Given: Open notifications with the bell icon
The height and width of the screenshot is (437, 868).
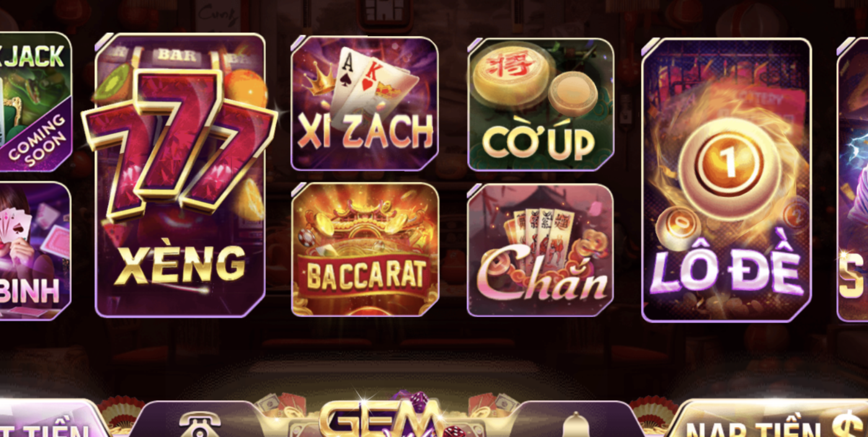Looking at the screenshot, I should coord(576,425).
